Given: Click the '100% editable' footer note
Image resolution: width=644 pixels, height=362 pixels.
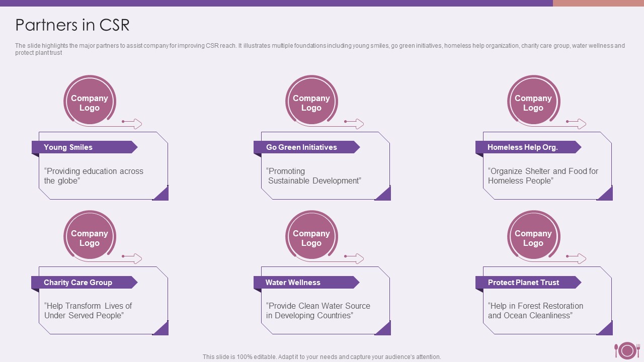Looking at the screenshot, I should (322, 357).
